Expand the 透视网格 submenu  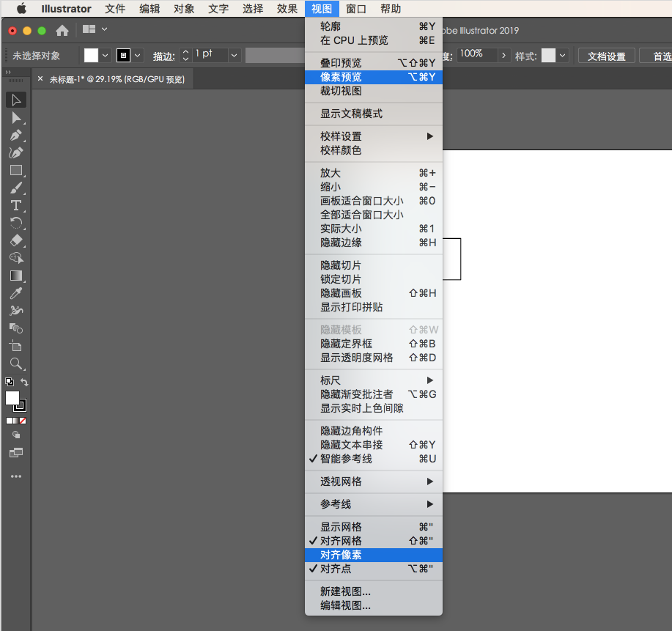coord(374,481)
